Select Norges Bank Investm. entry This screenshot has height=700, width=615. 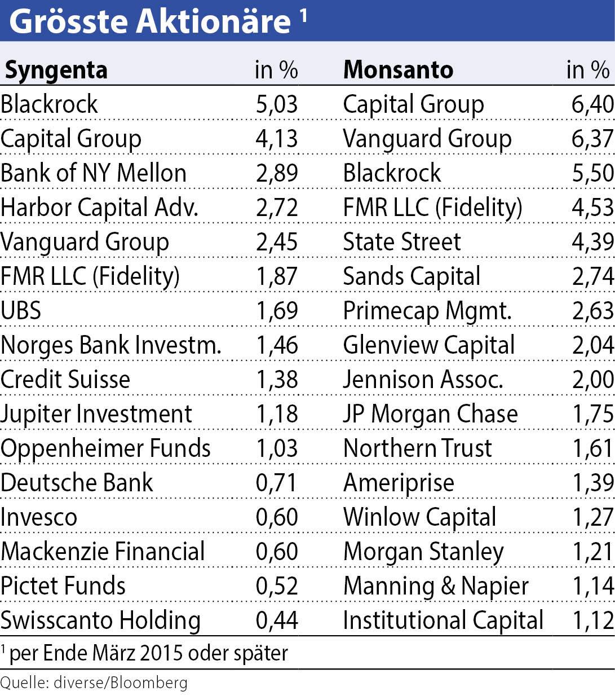[111, 345]
